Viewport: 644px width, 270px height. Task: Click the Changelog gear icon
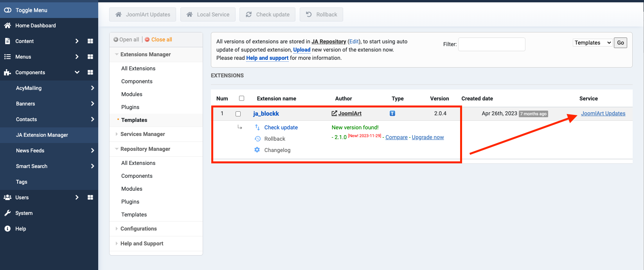[x=257, y=150]
